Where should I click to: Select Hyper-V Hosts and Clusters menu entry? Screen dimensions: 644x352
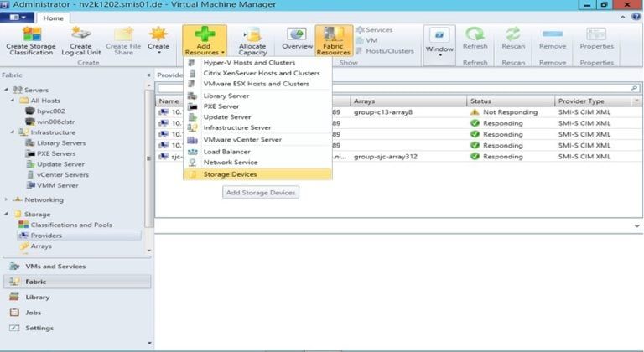pyautogui.click(x=257, y=62)
